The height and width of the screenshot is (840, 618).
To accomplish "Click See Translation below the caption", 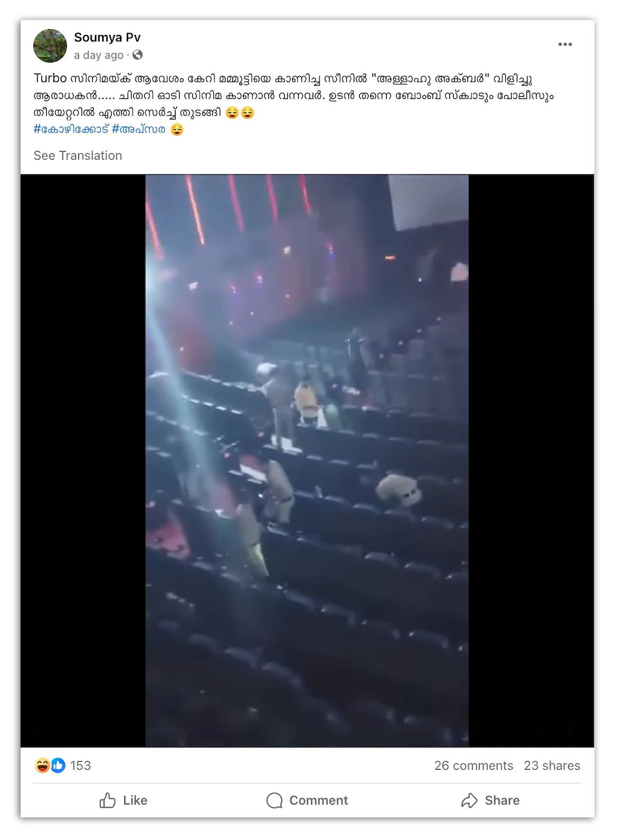I will pyautogui.click(x=78, y=156).
